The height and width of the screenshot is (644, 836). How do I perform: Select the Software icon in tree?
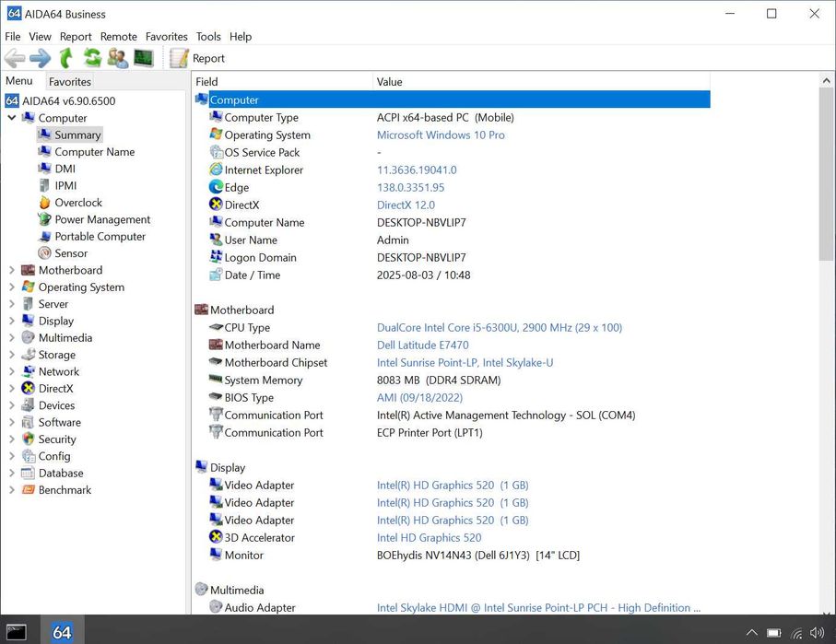point(29,422)
